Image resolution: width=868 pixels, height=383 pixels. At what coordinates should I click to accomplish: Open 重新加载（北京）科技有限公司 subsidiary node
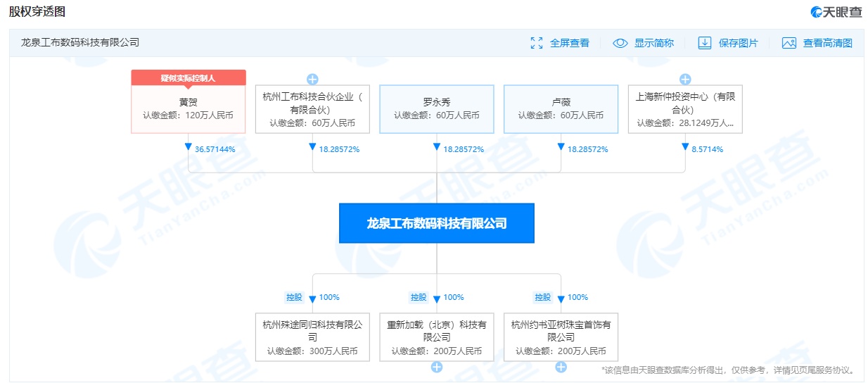click(x=437, y=337)
